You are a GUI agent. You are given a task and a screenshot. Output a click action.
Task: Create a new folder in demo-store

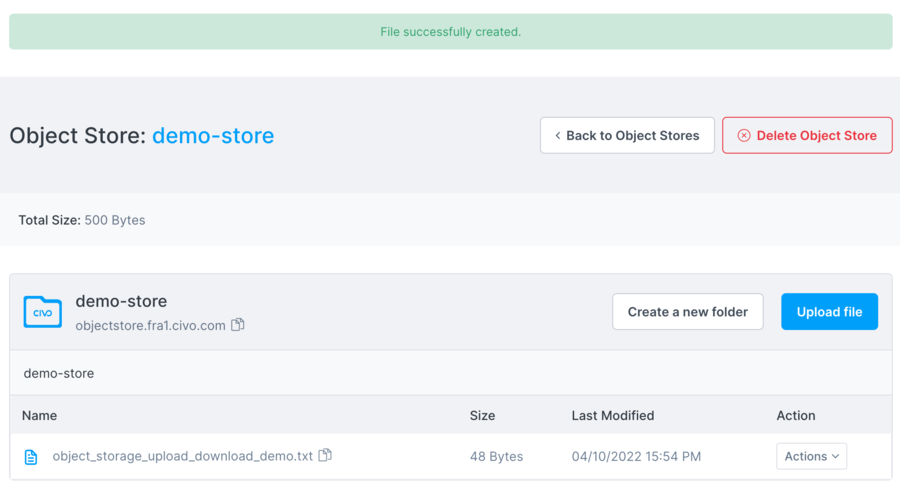click(687, 312)
